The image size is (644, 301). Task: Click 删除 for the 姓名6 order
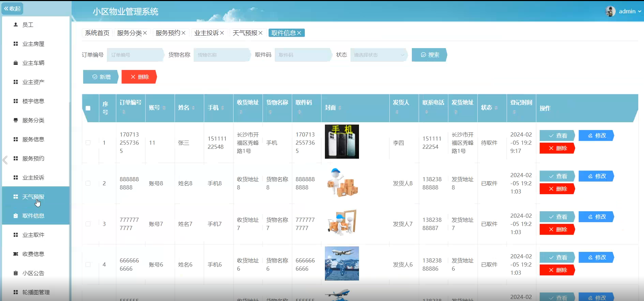click(557, 270)
